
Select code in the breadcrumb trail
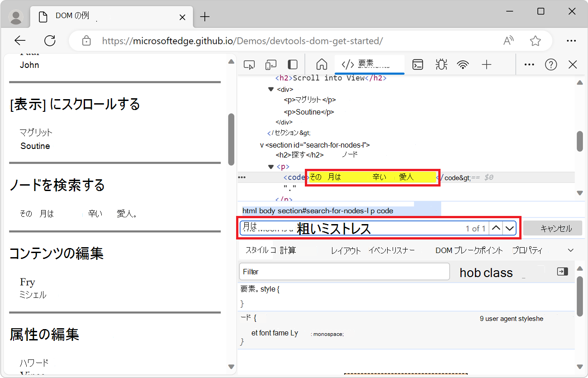[x=384, y=211]
